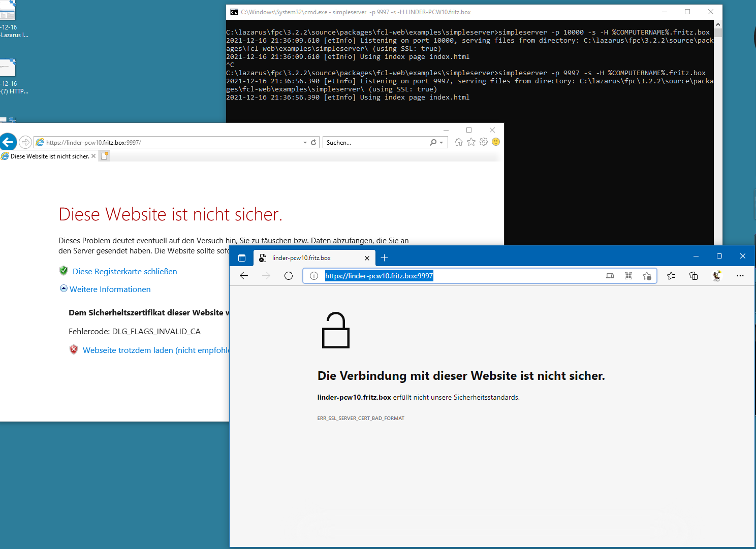Click the cmd window scrollbar up arrow
The height and width of the screenshot is (549, 756).
click(718, 24)
